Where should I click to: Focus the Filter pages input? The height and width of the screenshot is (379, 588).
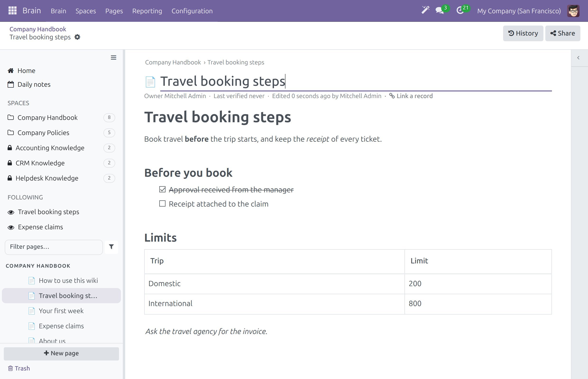click(x=54, y=247)
